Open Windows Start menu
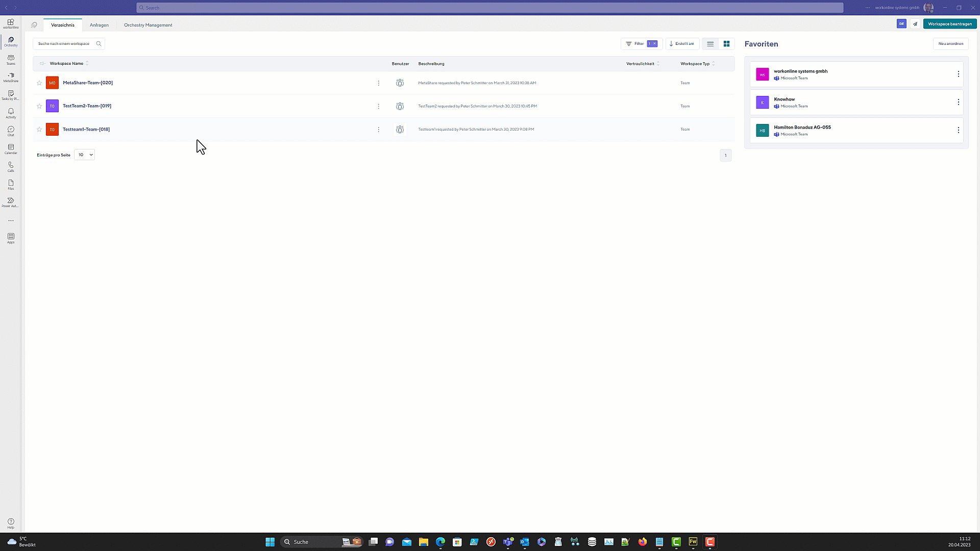Image resolution: width=980 pixels, height=551 pixels. (270, 542)
